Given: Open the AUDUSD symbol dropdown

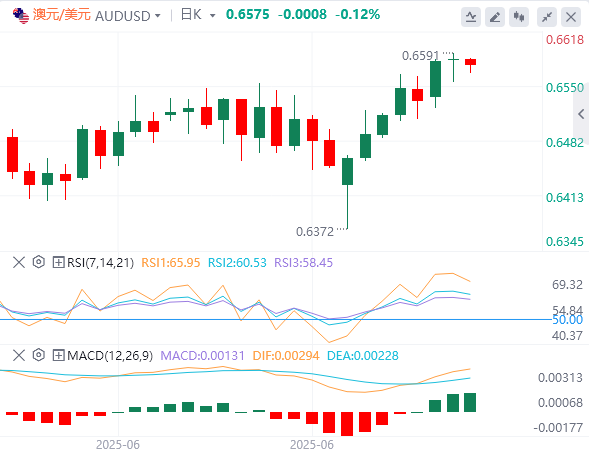Looking at the screenshot, I should (128, 16).
